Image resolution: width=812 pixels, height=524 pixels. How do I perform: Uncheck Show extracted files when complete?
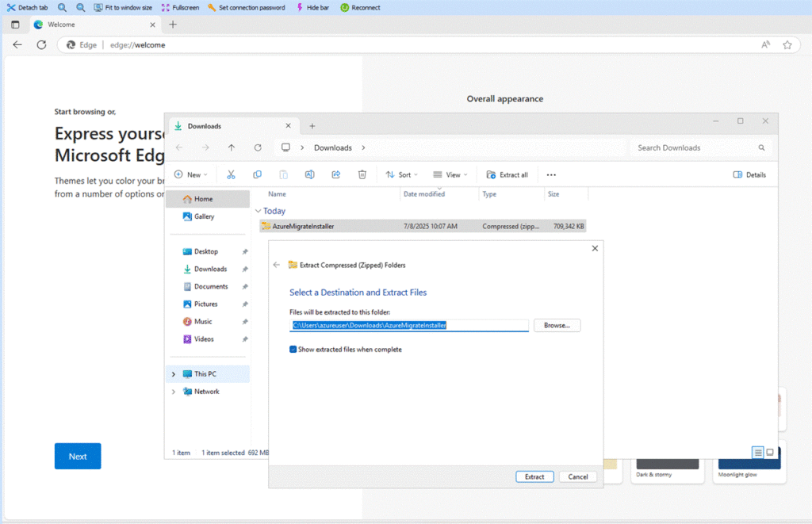[x=293, y=350]
